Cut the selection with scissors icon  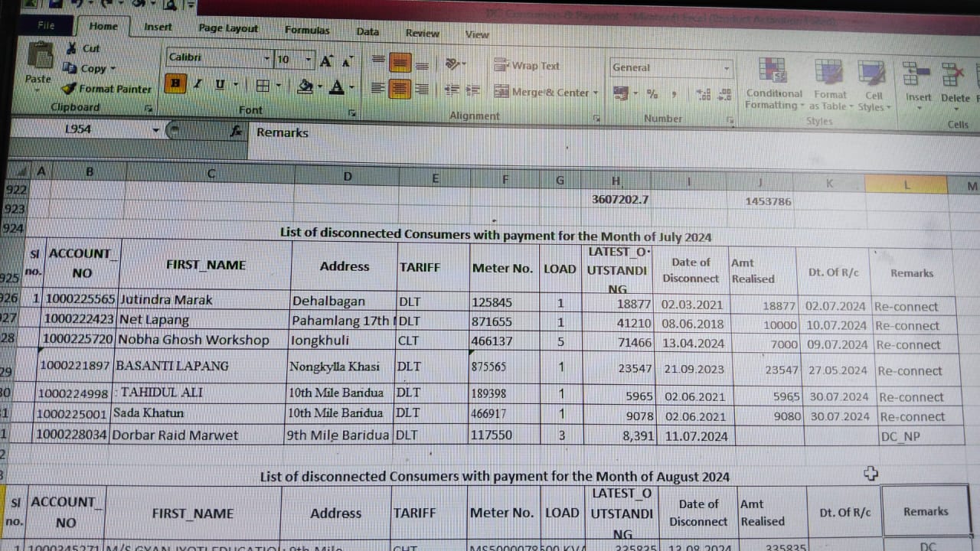click(x=71, y=47)
